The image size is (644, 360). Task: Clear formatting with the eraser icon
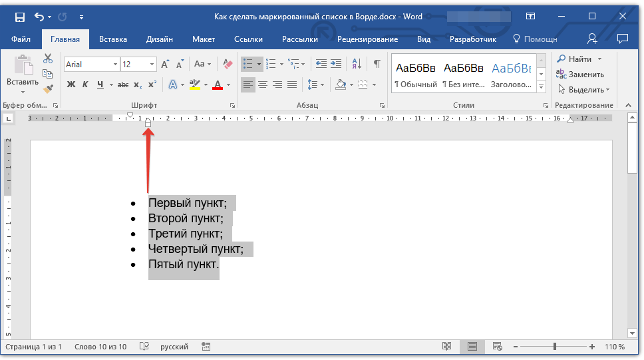(228, 64)
